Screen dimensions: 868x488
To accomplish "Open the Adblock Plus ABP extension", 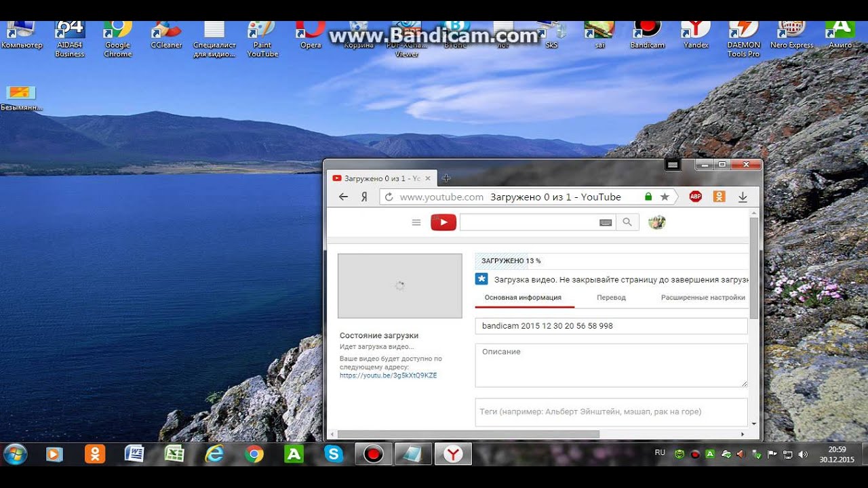I will (696, 197).
